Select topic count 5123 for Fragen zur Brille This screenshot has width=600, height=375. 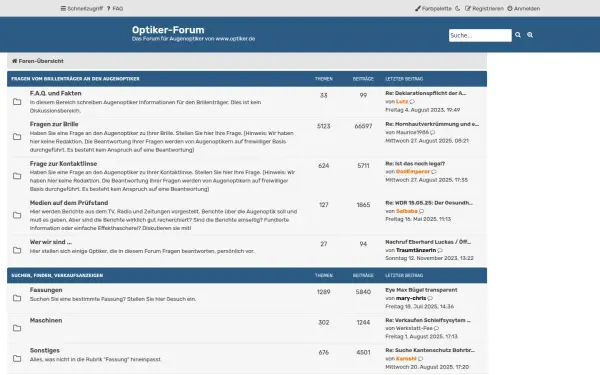324,126
